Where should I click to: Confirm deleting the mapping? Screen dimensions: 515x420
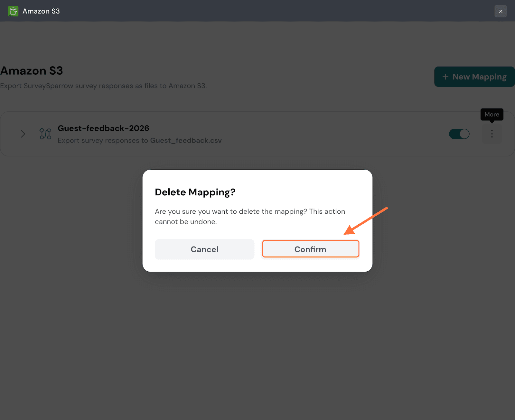[310, 249]
